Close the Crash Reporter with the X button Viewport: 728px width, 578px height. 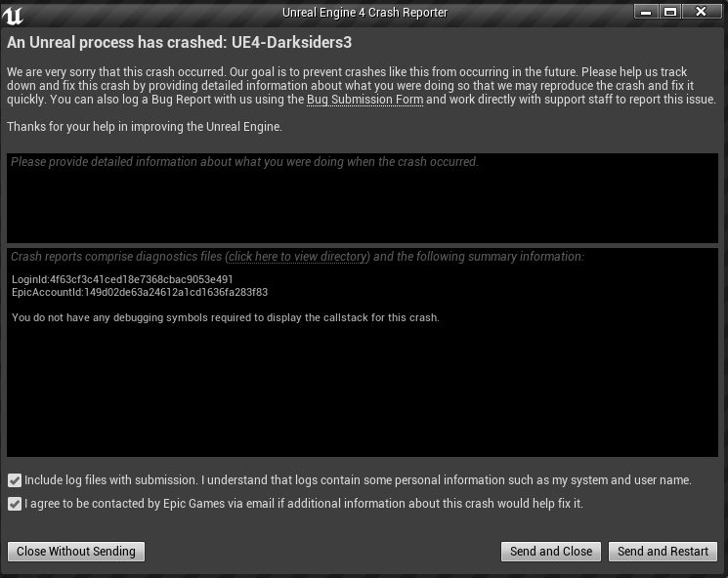point(702,12)
